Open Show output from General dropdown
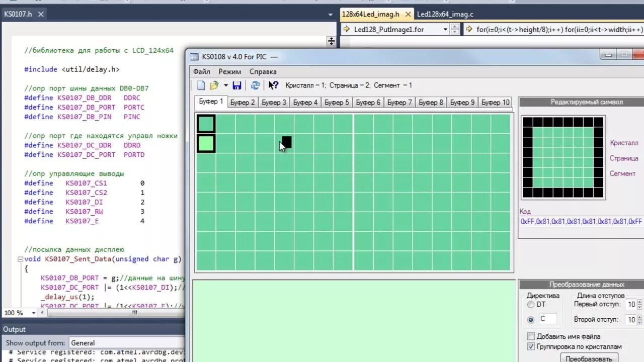 click(x=127, y=343)
